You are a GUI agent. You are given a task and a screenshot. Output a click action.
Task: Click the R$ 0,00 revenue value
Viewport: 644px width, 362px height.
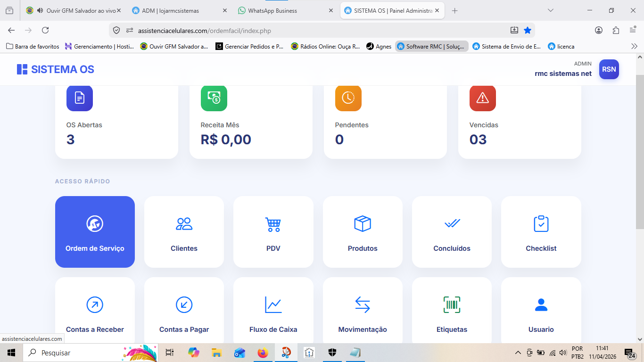pyautogui.click(x=226, y=140)
